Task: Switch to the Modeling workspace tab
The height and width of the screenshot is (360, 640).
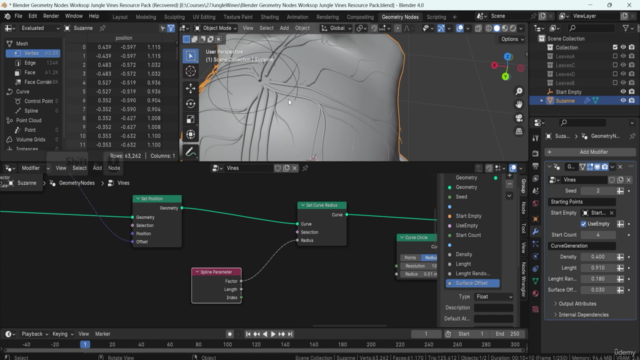Action: coord(146,17)
